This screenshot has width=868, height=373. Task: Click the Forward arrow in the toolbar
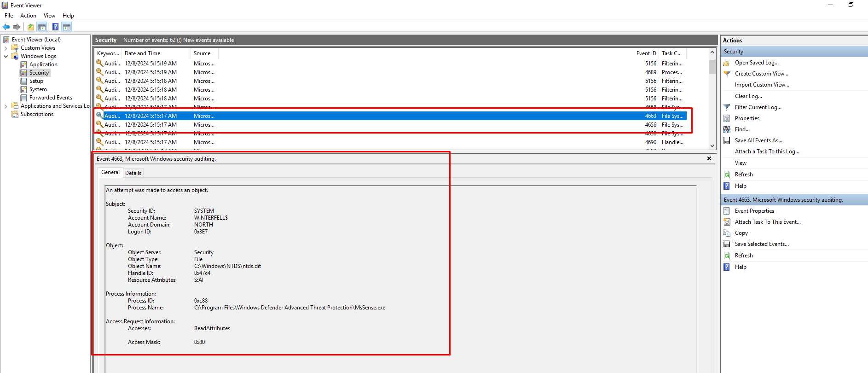click(17, 27)
